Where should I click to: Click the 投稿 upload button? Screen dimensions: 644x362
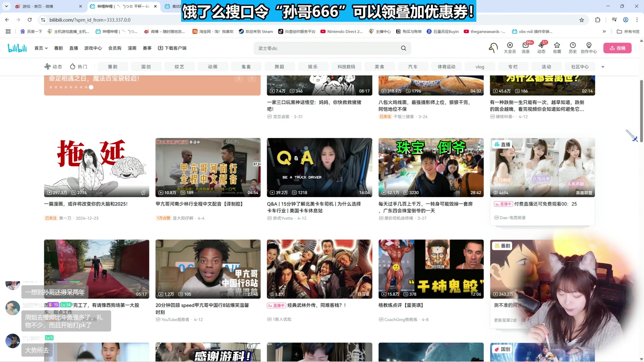617,48
